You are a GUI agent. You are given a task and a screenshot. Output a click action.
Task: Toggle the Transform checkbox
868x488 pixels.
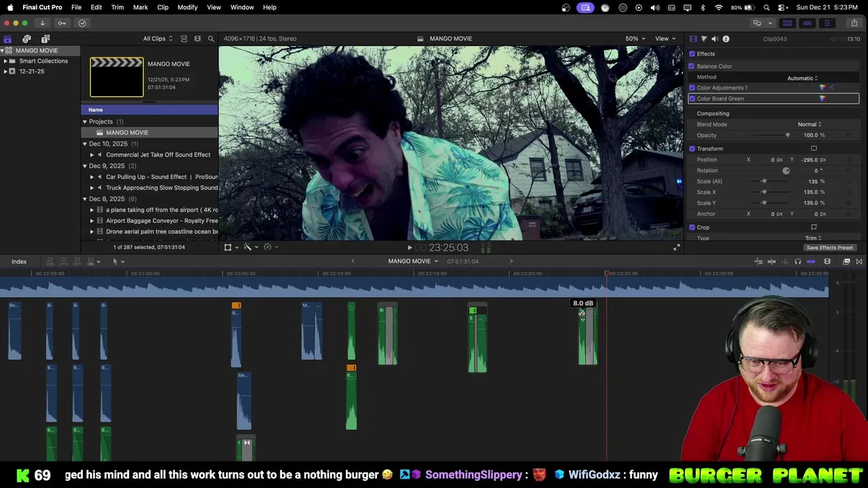tap(692, 148)
